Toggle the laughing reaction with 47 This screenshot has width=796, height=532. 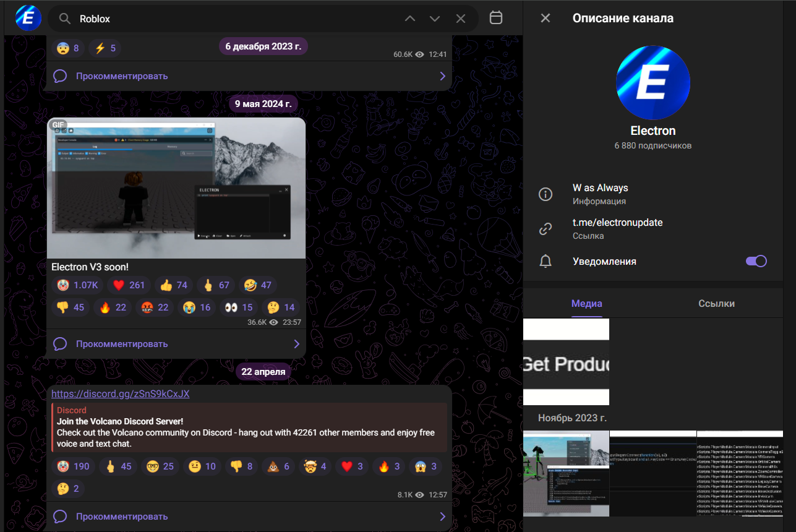click(257, 285)
